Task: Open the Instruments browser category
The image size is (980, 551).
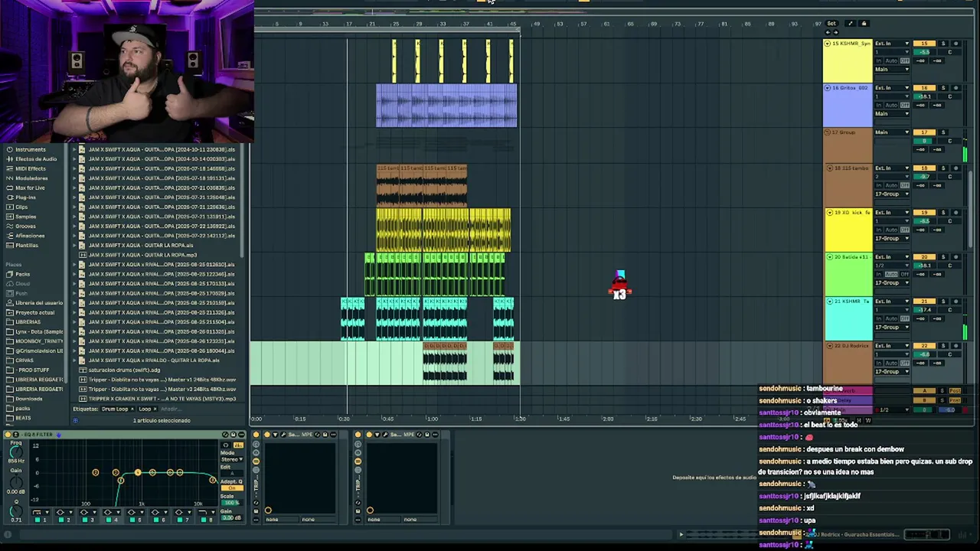Action: [30, 149]
